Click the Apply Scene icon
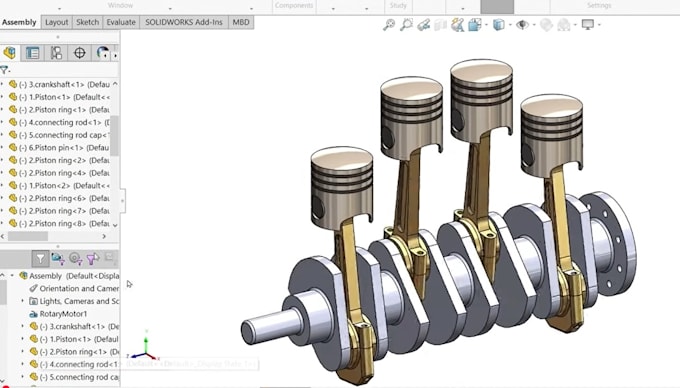This screenshot has height=388, width=680. [x=564, y=25]
